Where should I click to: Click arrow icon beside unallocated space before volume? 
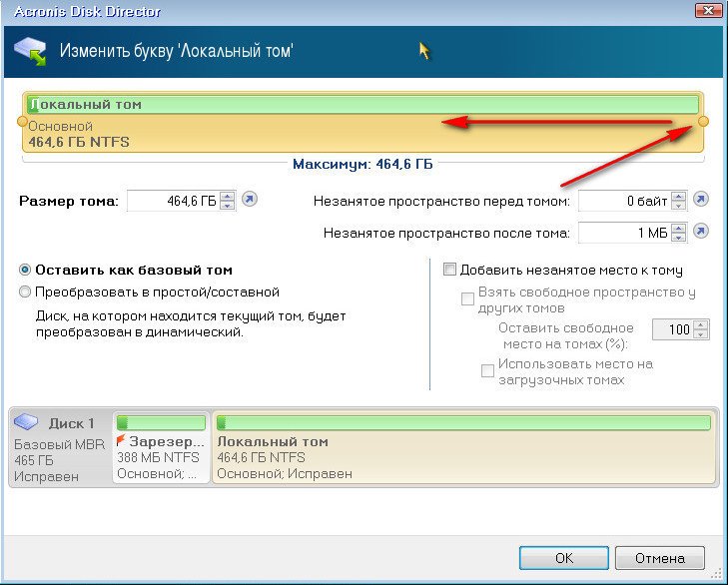701,200
